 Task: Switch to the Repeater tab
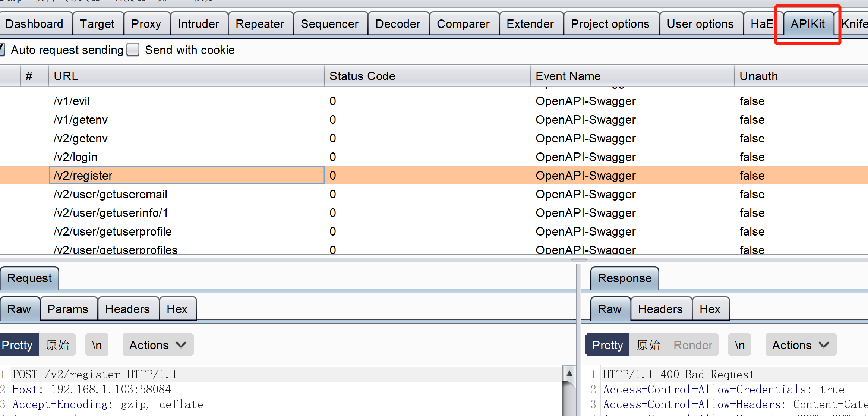[260, 24]
